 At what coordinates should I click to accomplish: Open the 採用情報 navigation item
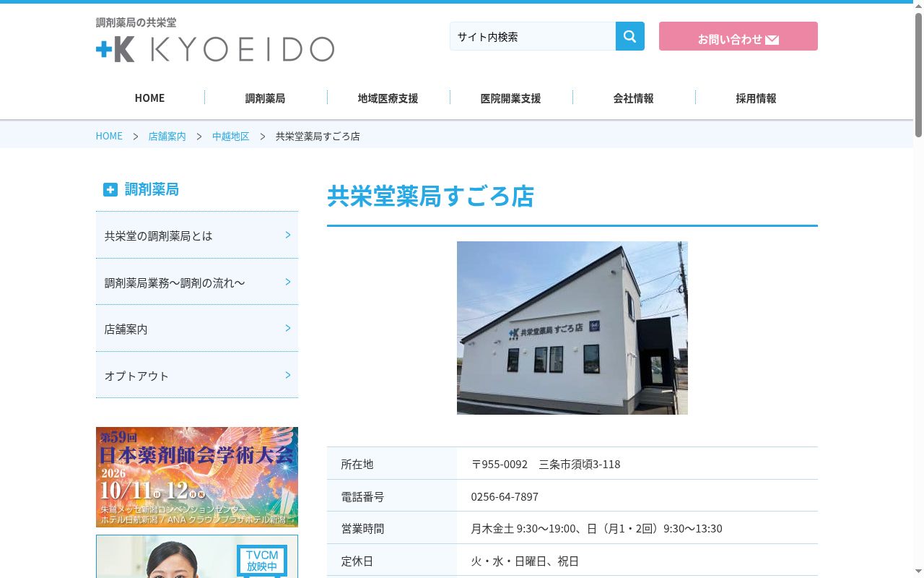click(756, 98)
